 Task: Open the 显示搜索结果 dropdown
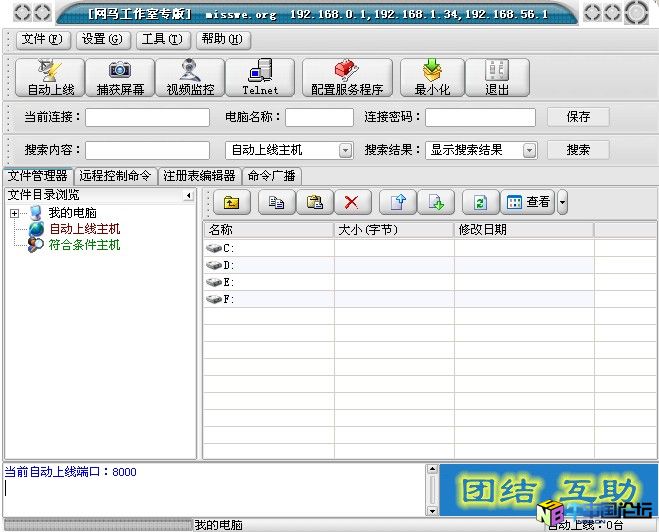point(529,150)
